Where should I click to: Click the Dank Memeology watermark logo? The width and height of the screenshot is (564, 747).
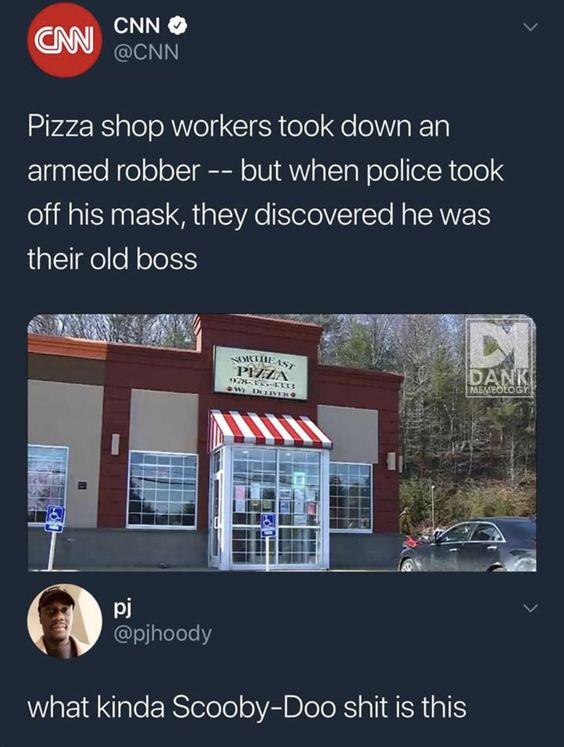point(499,357)
